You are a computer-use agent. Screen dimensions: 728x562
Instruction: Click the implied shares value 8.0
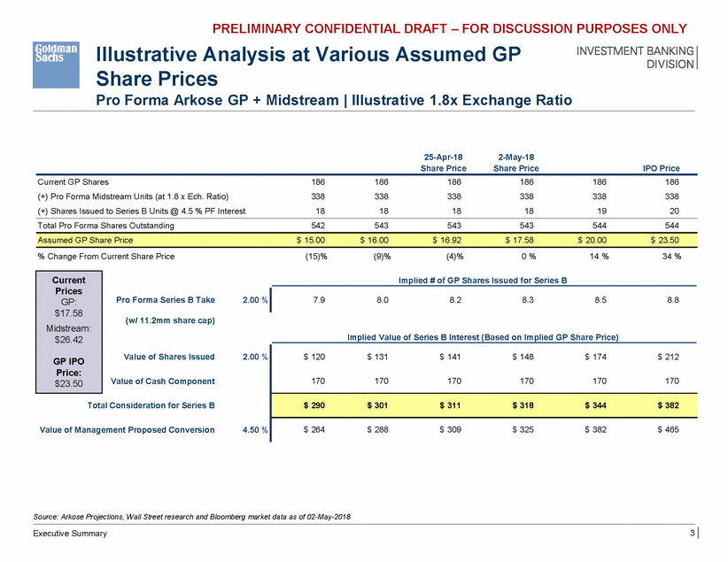[x=383, y=300]
